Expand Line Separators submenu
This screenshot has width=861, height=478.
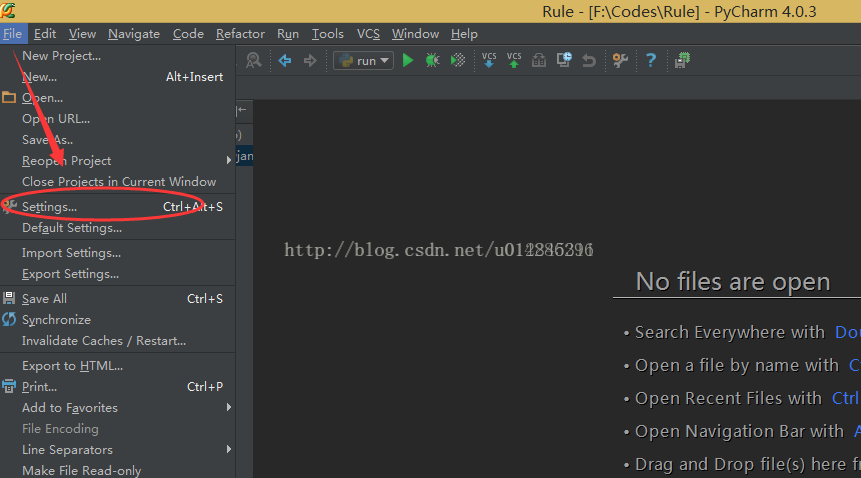(x=118, y=449)
